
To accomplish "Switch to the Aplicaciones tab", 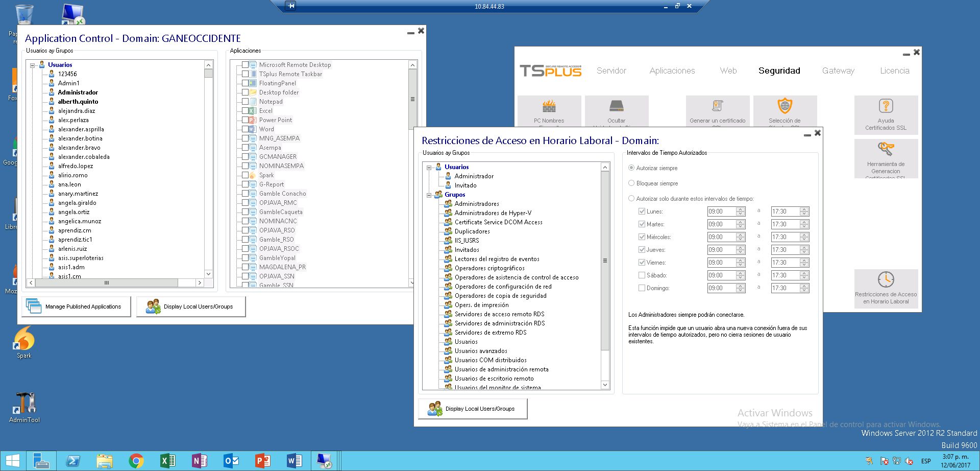I will click(672, 71).
